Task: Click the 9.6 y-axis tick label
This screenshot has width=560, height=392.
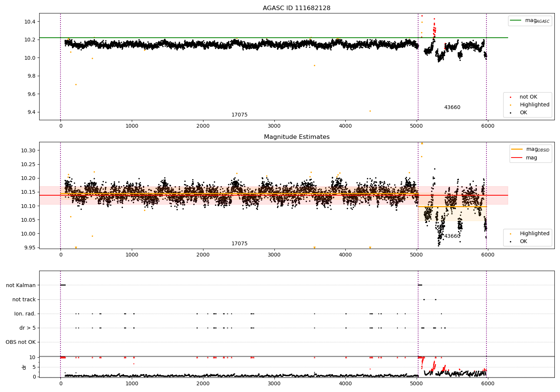Action: point(31,94)
